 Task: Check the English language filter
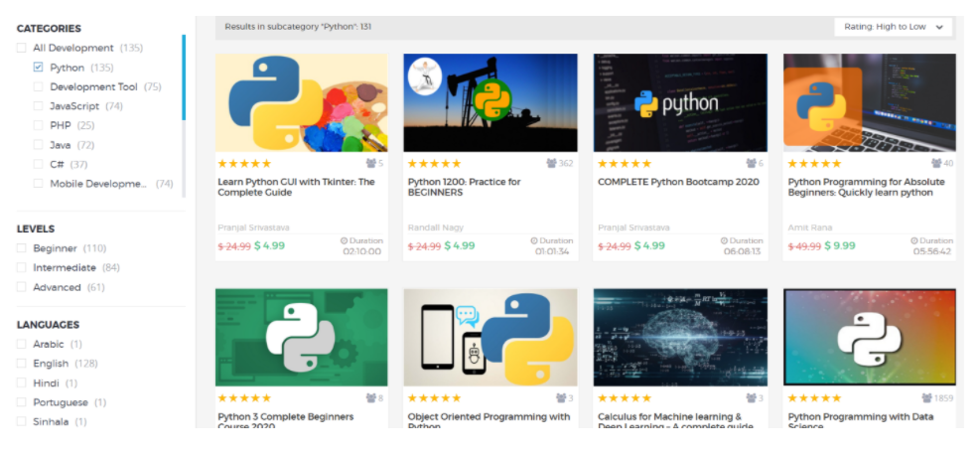[x=22, y=364]
